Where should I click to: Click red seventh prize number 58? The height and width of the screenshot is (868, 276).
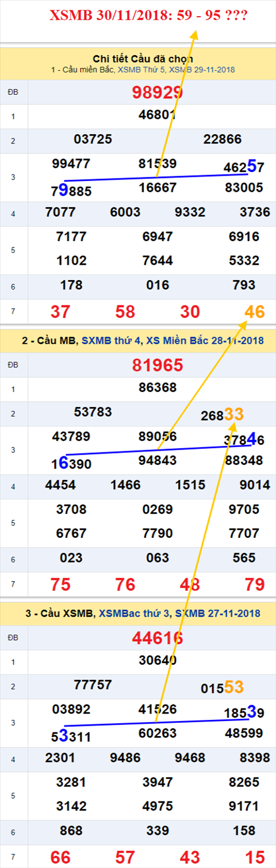coord(125,312)
